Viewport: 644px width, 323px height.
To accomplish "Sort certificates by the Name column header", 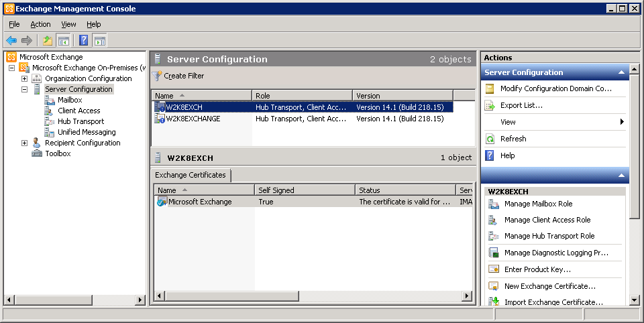I will coord(204,190).
